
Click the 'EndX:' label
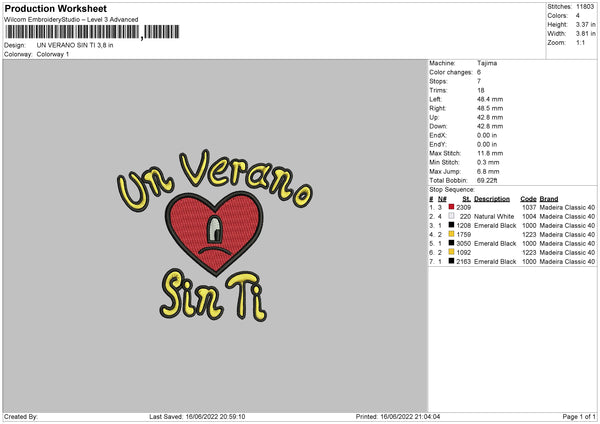[x=438, y=135]
